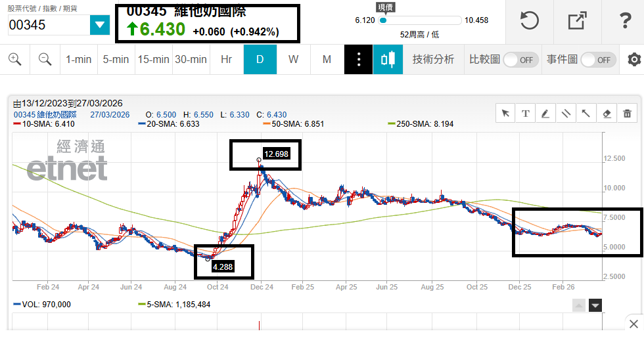
Task: Click the VOL: 970,000 legend
Action: point(42,305)
